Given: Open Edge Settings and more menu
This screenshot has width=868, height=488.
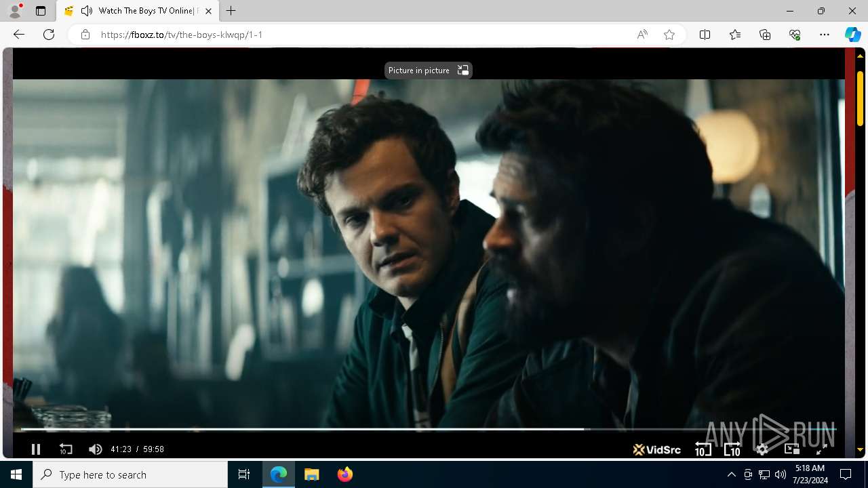Looking at the screenshot, I should click(x=825, y=35).
